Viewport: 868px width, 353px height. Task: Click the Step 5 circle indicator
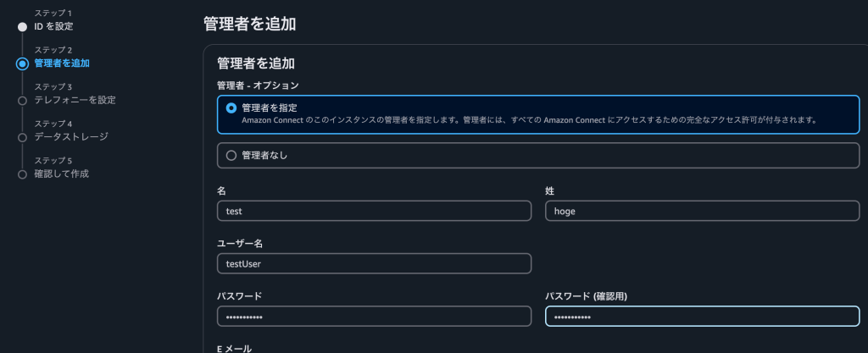coord(23,174)
